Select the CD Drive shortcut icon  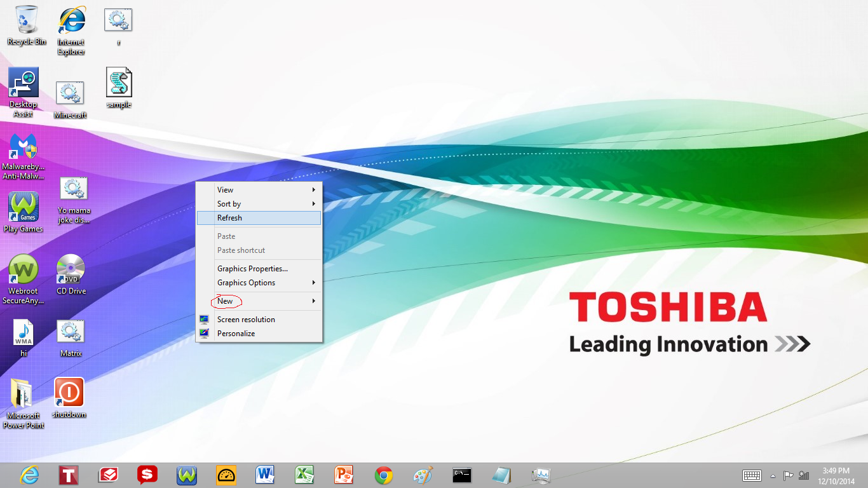click(71, 274)
